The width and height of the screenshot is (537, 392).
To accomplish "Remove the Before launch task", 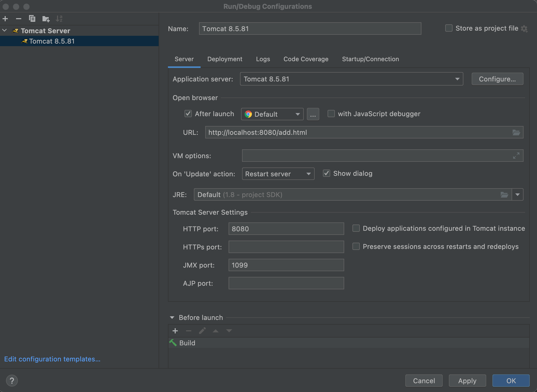I will click(x=189, y=331).
